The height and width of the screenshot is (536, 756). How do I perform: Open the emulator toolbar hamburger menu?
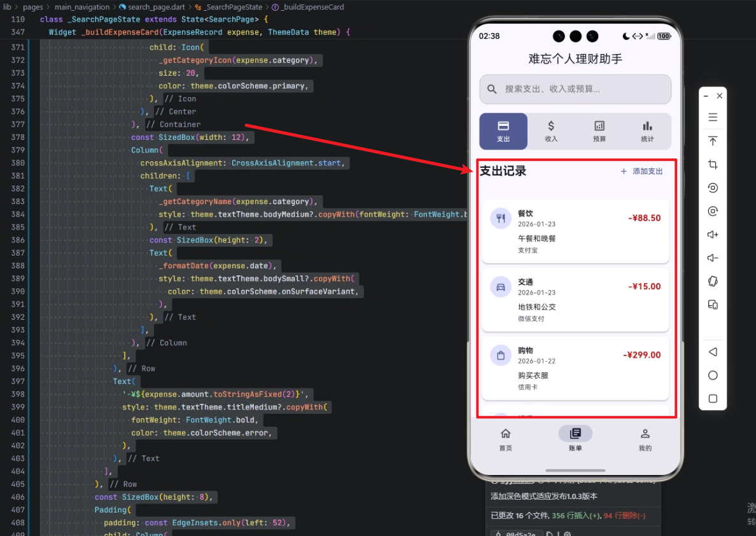click(x=713, y=117)
